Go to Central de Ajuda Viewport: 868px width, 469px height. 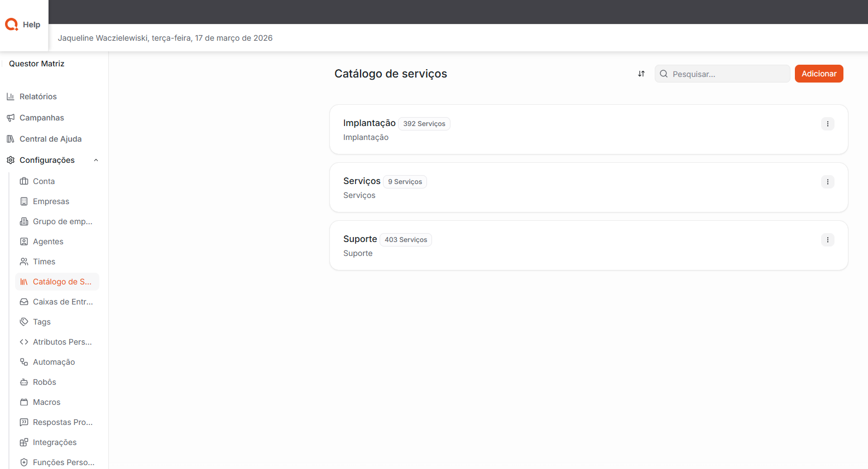[x=50, y=139]
